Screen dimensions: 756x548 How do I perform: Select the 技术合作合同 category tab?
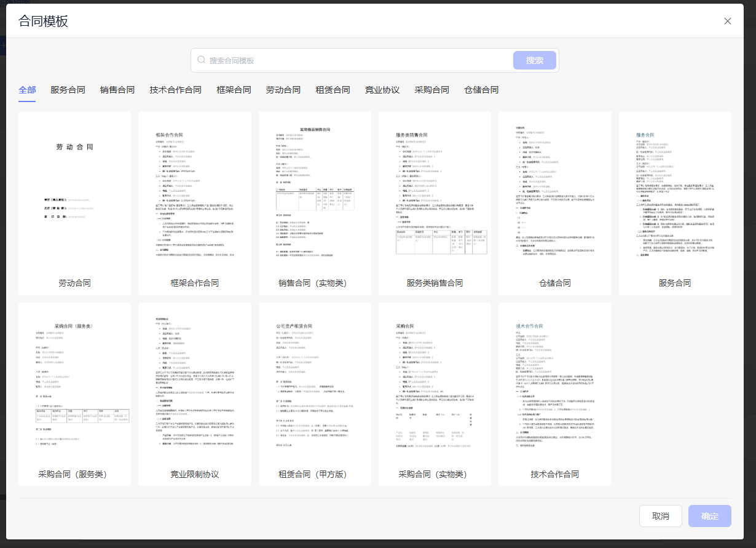[x=175, y=90]
